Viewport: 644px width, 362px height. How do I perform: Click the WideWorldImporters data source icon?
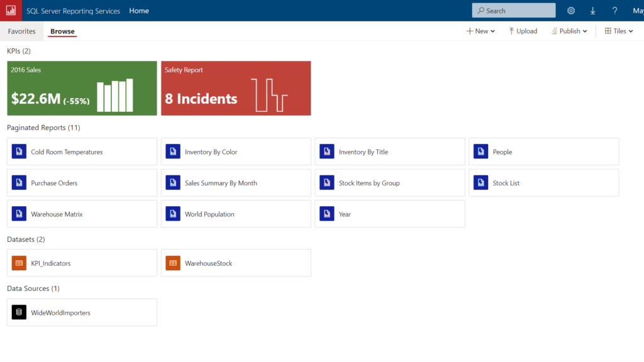coord(19,312)
